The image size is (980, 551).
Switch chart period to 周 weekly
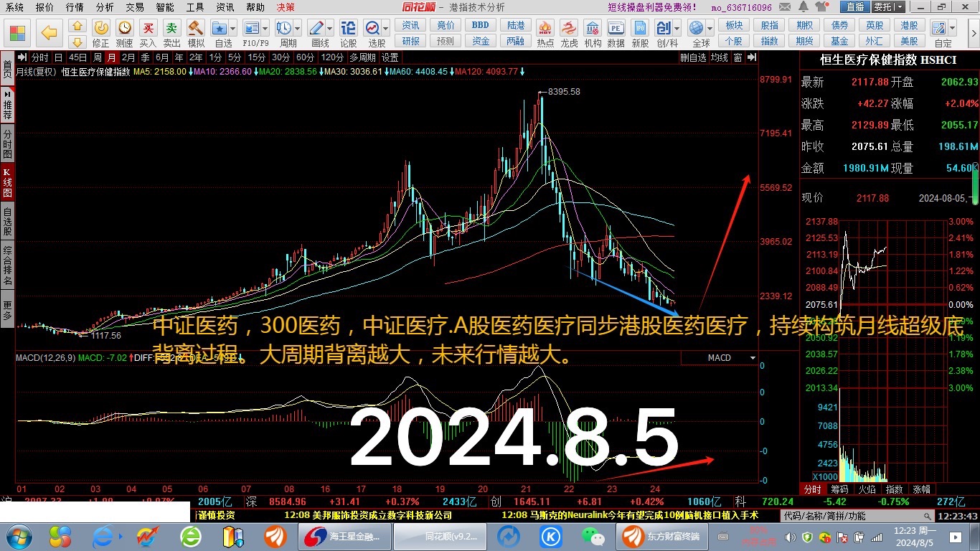(97, 57)
